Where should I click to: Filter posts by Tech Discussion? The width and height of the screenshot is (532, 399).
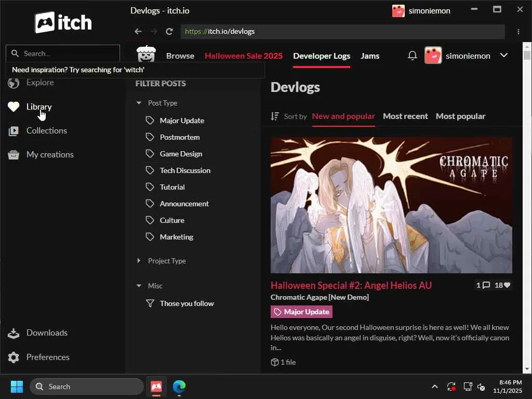[185, 170]
